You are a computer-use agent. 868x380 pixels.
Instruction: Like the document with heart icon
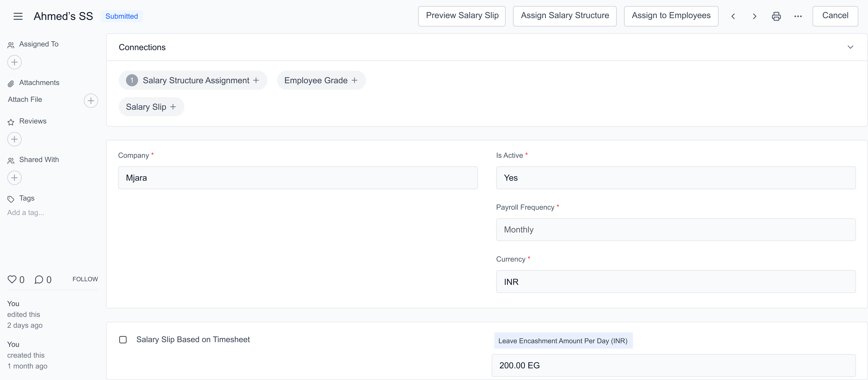(x=12, y=279)
